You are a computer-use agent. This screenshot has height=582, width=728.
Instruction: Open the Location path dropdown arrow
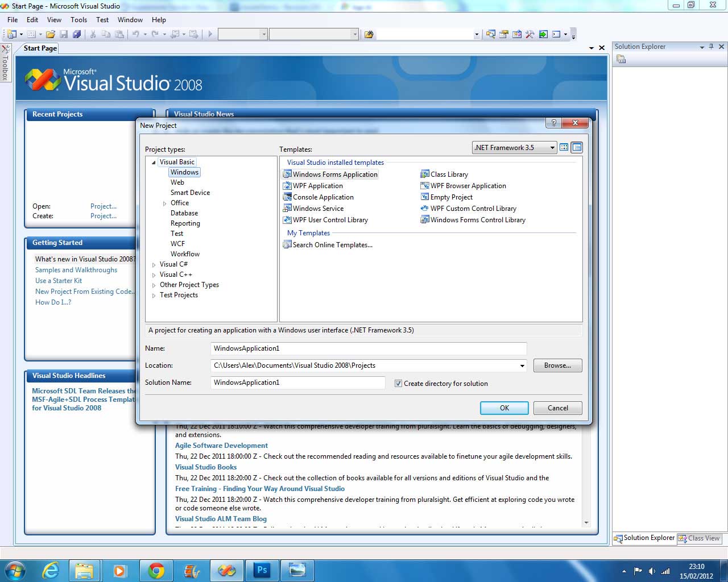coord(522,365)
